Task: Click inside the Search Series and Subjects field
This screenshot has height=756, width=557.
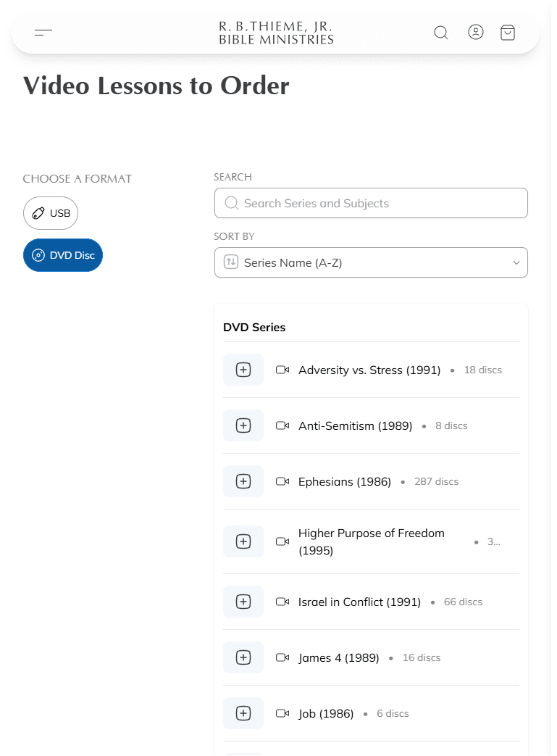Action: (x=371, y=203)
